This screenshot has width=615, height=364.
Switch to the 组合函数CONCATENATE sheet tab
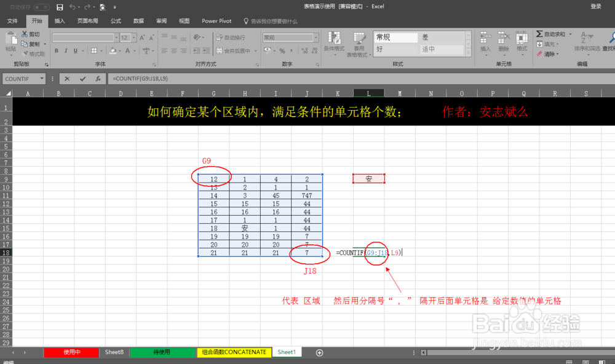tap(234, 352)
